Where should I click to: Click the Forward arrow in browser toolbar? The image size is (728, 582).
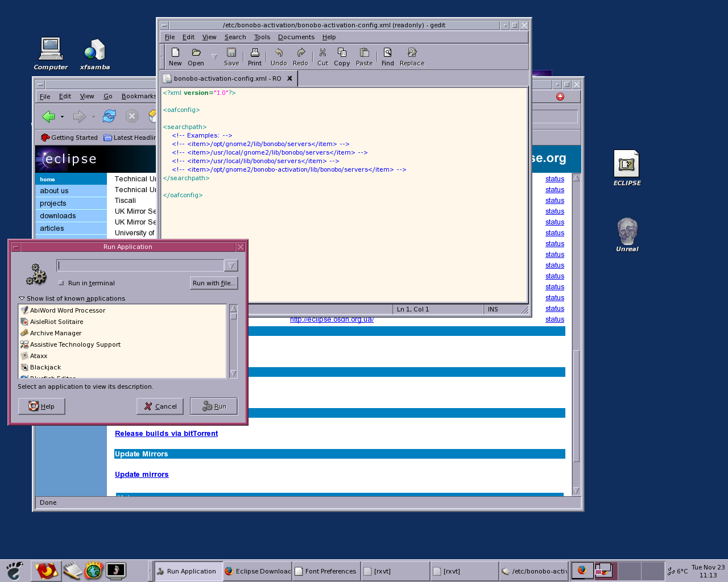point(79,117)
